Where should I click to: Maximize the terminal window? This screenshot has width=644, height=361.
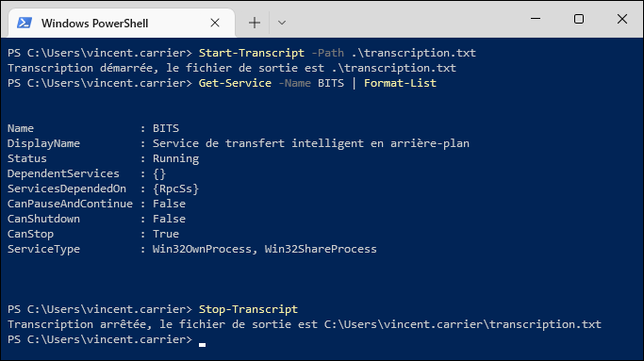pyautogui.click(x=579, y=19)
